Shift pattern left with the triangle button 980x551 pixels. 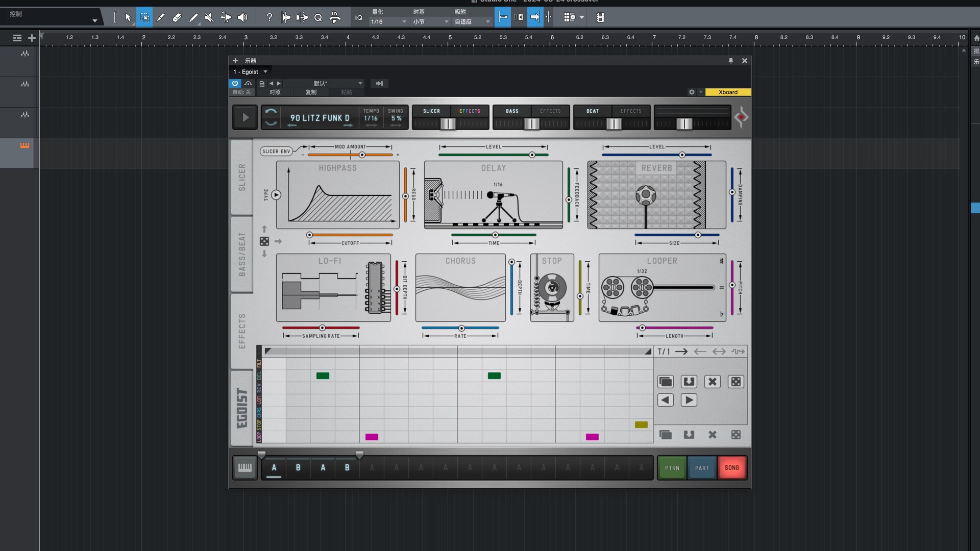pos(666,400)
